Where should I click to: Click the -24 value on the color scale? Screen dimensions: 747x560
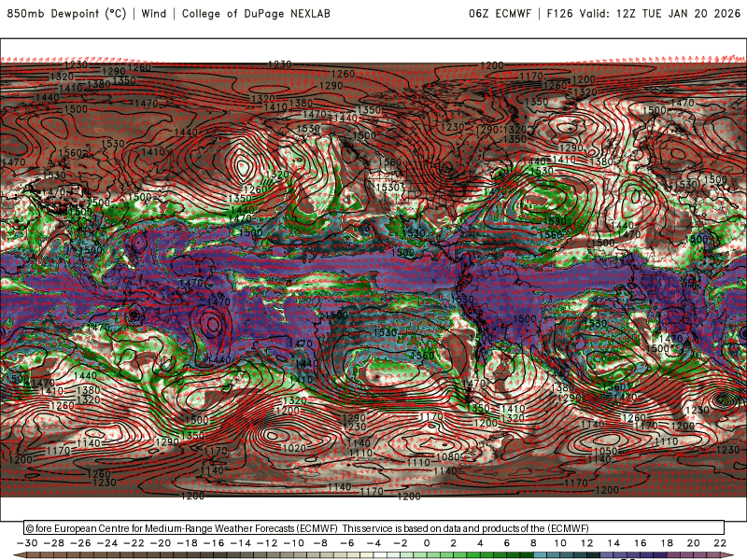(107, 543)
